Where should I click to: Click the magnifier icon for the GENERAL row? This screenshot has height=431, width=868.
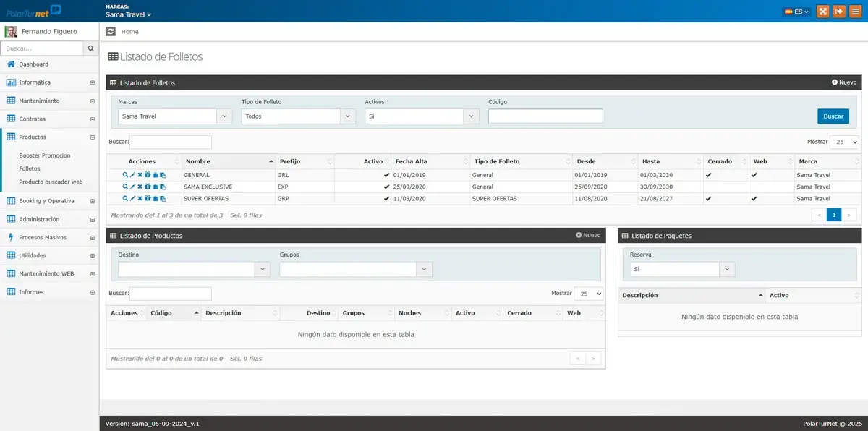(125, 175)
